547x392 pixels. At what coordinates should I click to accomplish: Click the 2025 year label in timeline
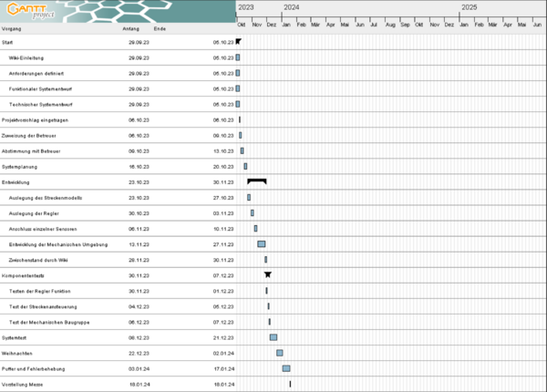[469, 7]
